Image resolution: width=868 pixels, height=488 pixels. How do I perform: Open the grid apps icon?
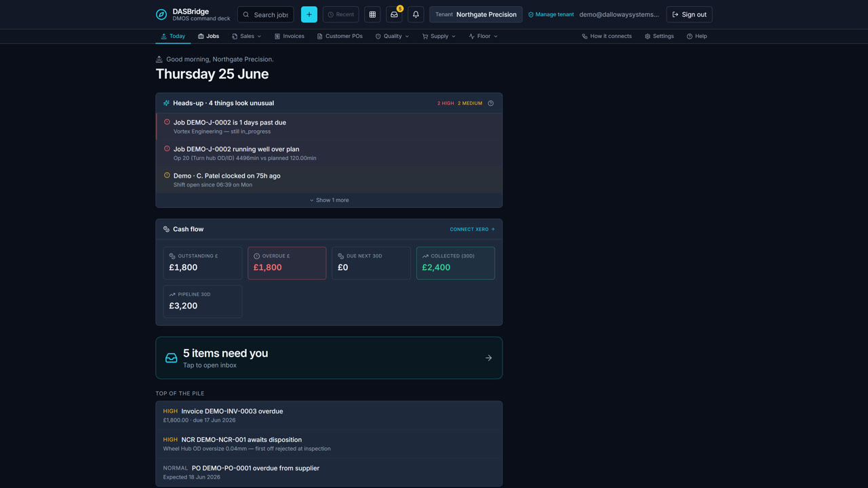click(x=372, y=14)
